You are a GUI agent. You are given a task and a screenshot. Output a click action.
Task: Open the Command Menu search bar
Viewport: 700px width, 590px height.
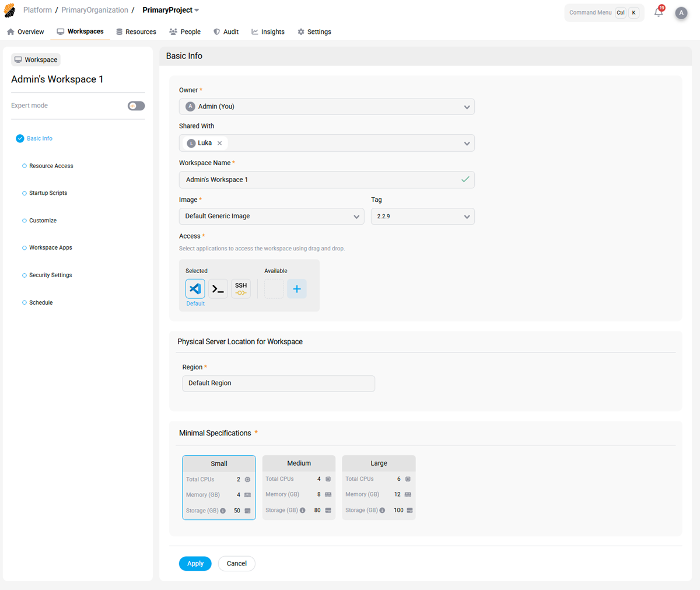(590, 12)
